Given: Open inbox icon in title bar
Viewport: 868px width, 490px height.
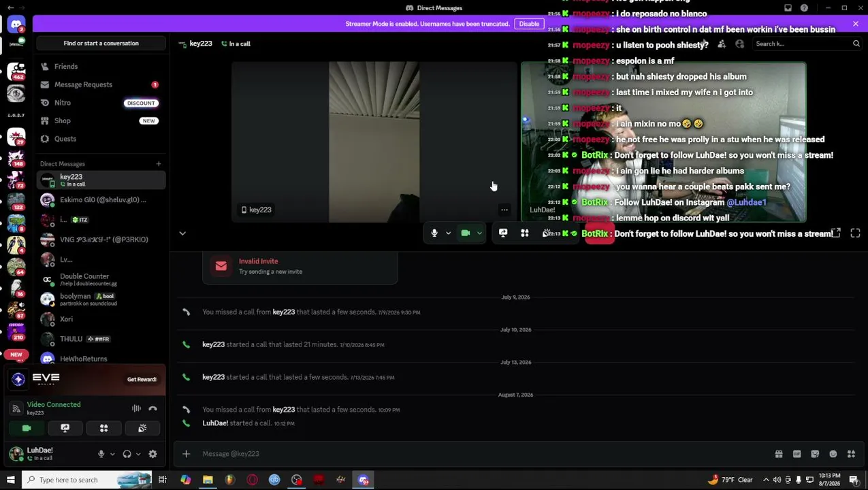Looking at the screenshot, I should coord(788,8).
